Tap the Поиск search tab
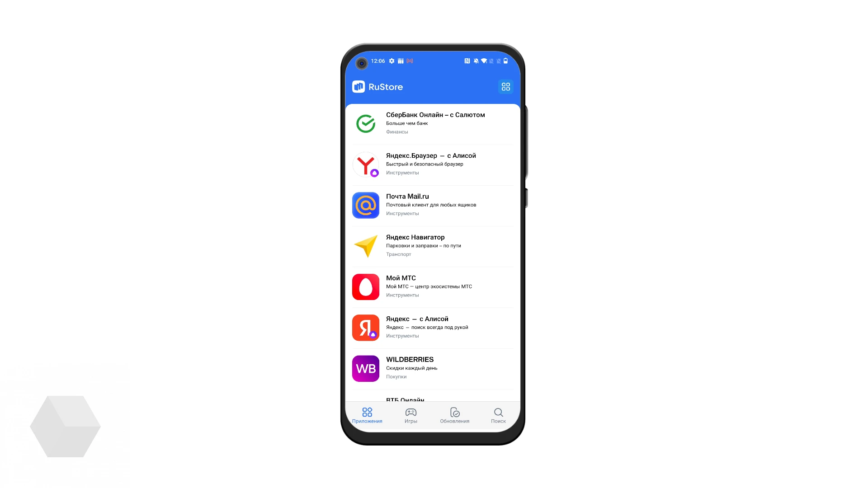 (x=498, y=415)
